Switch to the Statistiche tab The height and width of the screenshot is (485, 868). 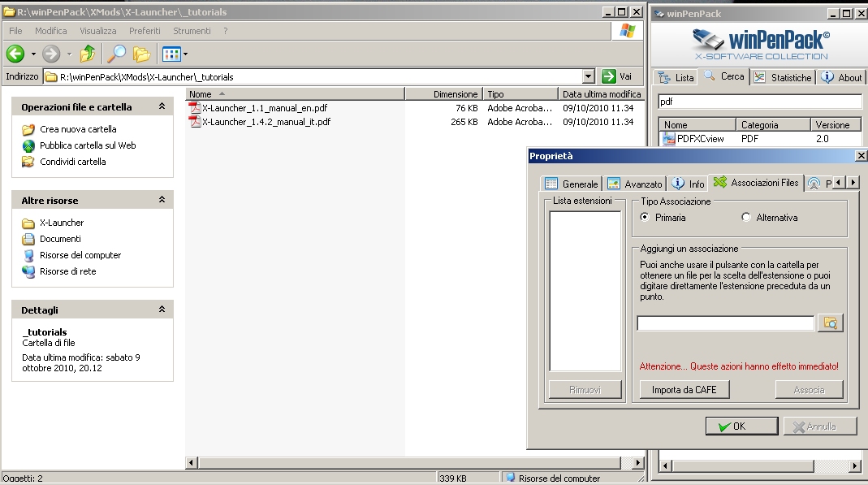pyautogui.click(x=783, y=77)
